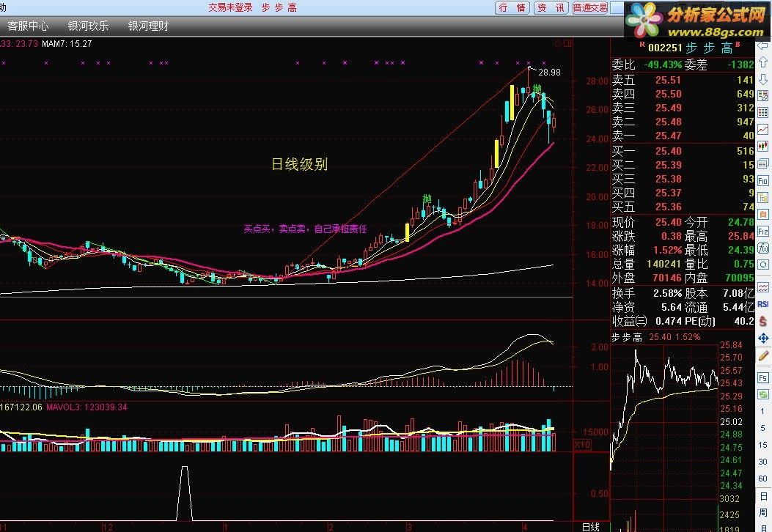
Task: Open the colored grid table icon
Action: pos(762,112)
